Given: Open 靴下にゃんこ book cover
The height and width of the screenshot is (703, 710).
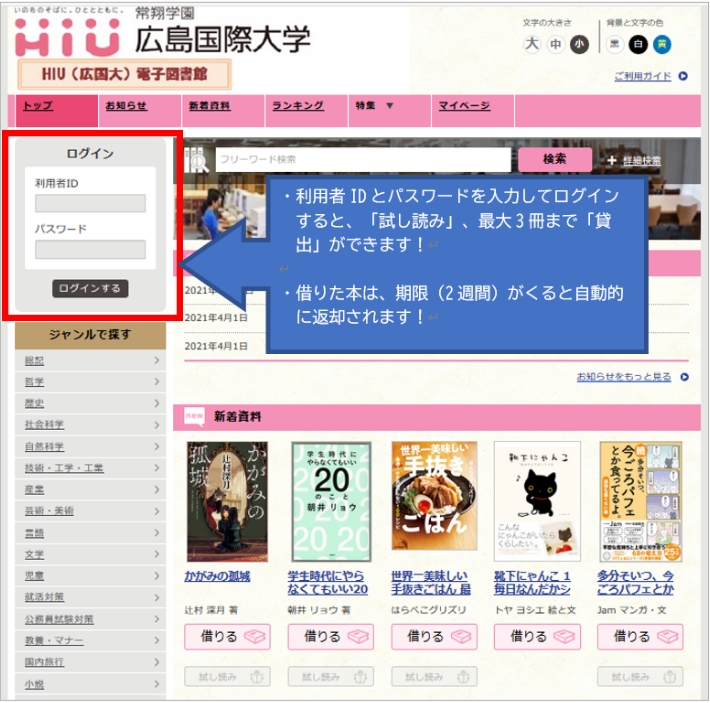Looking at the screenshot, I should tap(537, 502).
